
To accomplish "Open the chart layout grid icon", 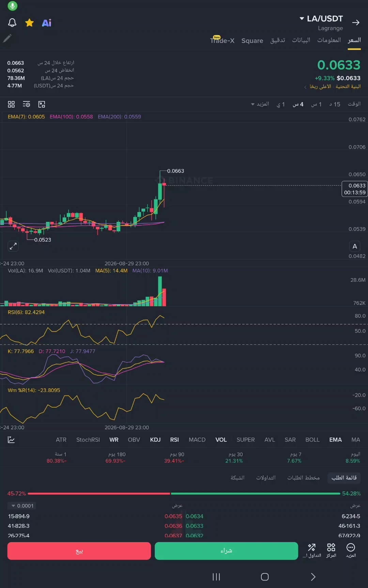I will (11, 104).
